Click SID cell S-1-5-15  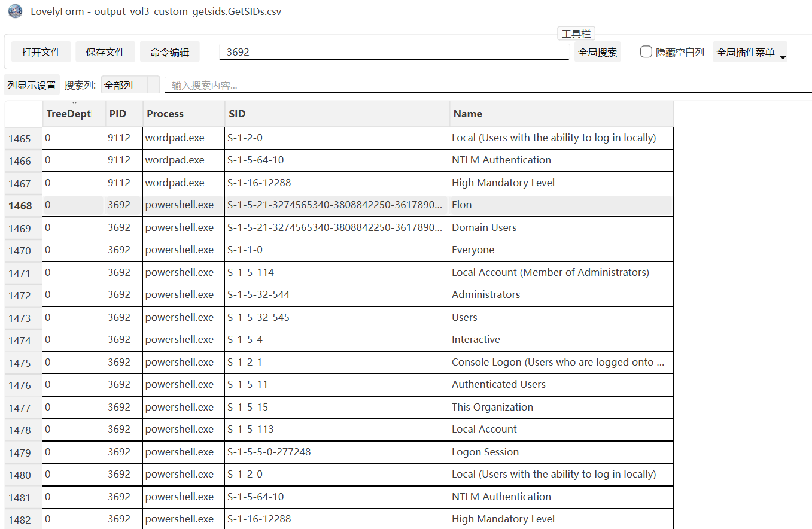[x=337, y=407]
